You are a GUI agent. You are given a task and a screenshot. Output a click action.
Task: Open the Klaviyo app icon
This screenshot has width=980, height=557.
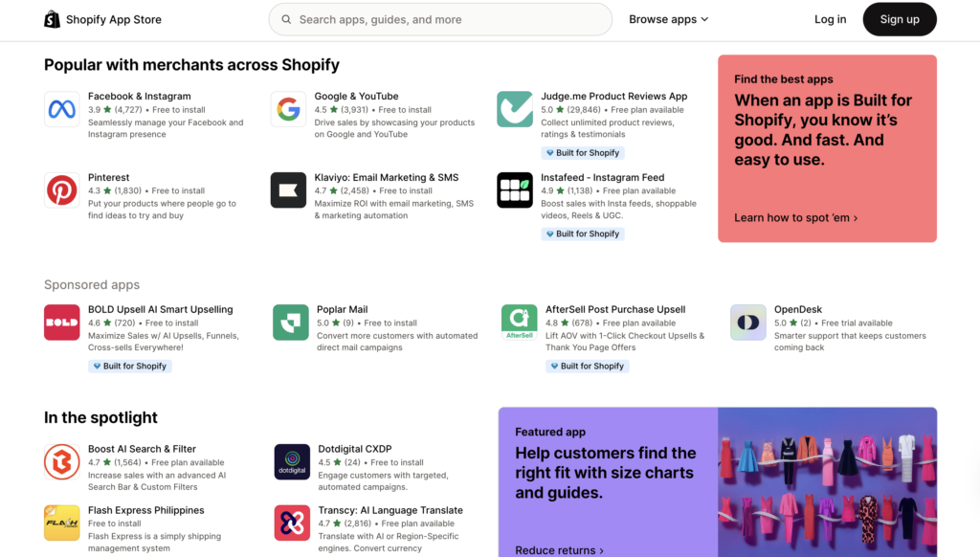[x=288, y=190]
